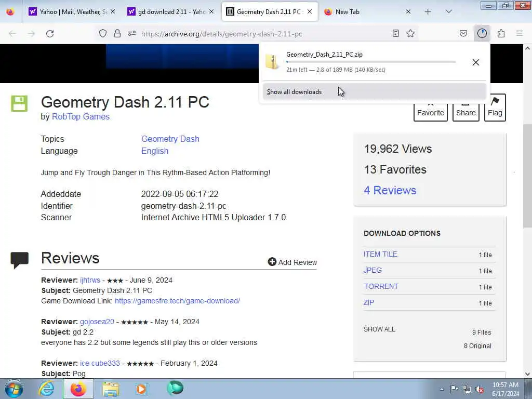The width and height of the screenshot is (532, 399).
Task: Bookmark this page with the star icon
Action: pyautogui.click(x=410, y=33)
